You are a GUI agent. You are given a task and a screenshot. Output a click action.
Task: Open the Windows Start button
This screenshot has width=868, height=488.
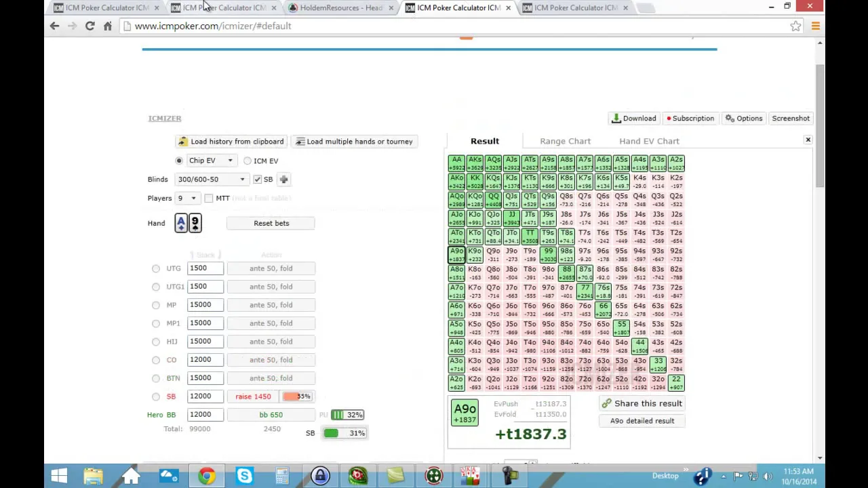point(59,476)
